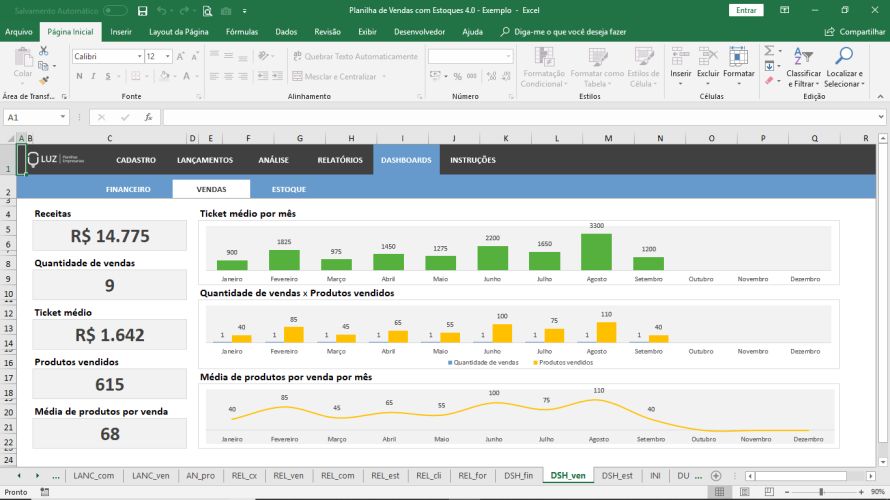Switch to the DSH_est sheet tab
Screen dimensions: 890x500
[x=617, y=476]
